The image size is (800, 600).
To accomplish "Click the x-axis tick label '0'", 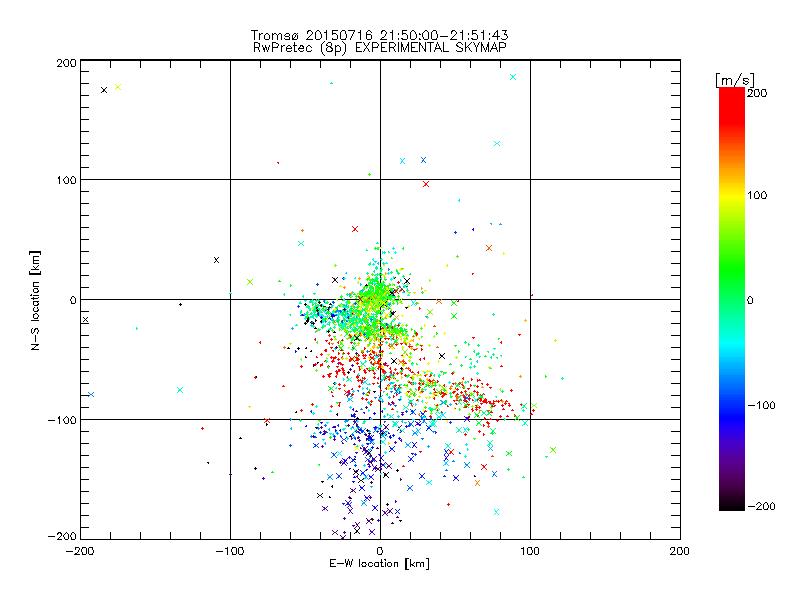I will pos(380,551).
